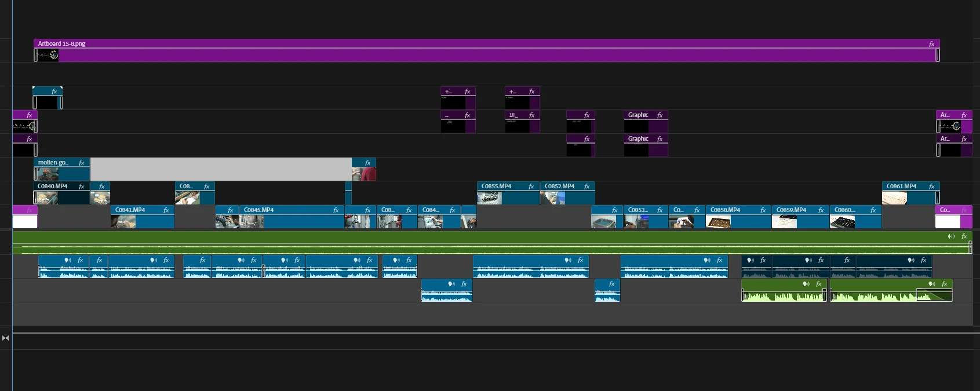Select the C0852.MP4 clip name

click(560, 187)
